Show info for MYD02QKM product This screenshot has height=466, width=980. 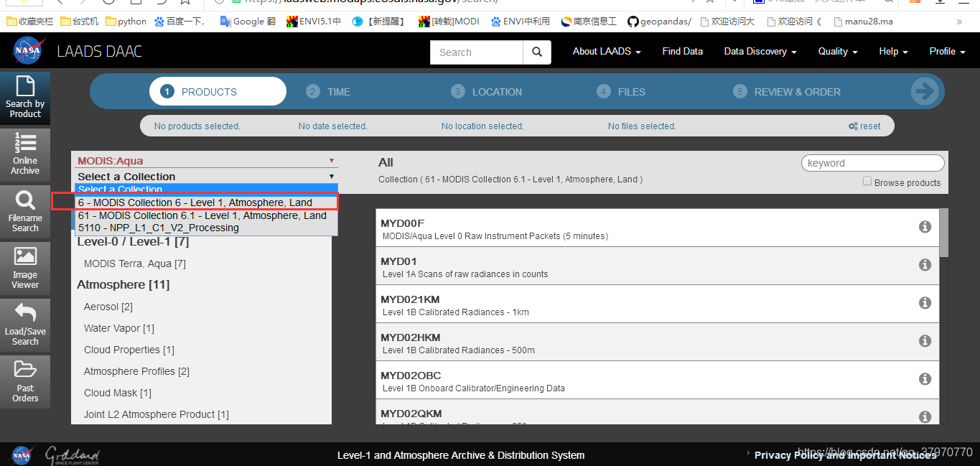[925, 416]
